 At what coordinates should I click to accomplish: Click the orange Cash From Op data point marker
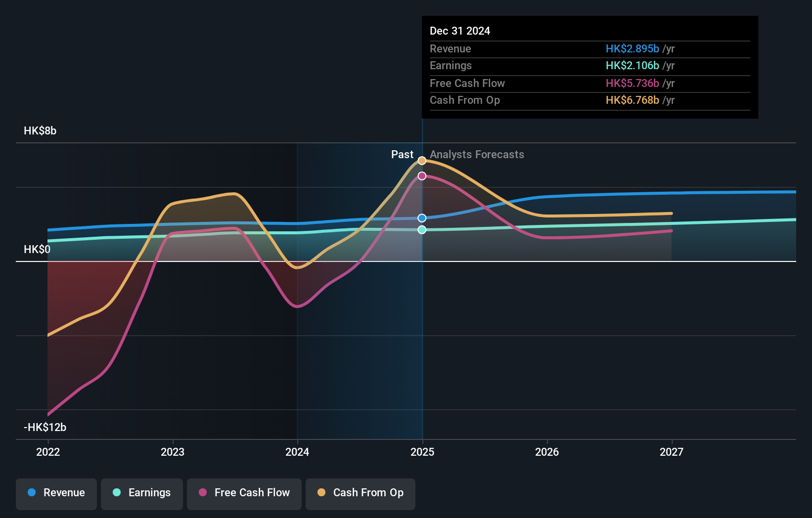tap(422, 161)
